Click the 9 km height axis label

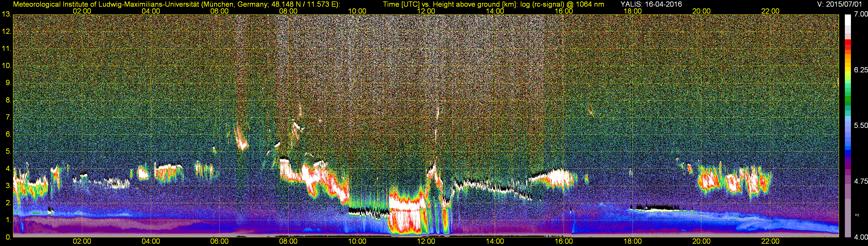coord(8,83)
